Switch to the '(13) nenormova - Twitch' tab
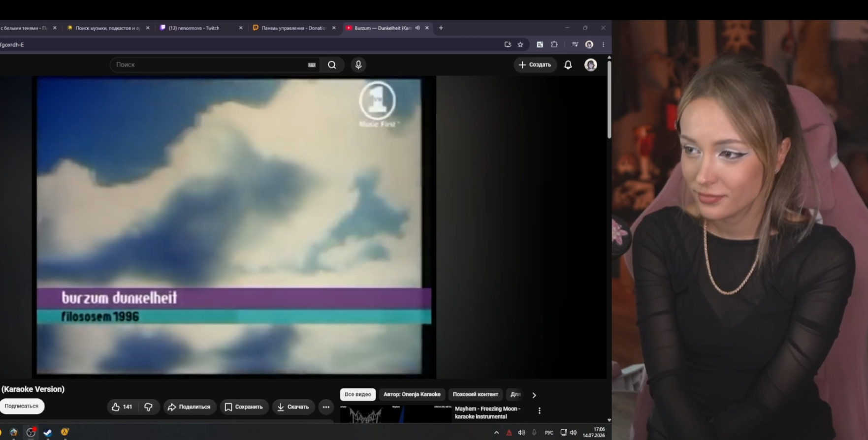Viewport: 868px width, 440px height. 202,28
